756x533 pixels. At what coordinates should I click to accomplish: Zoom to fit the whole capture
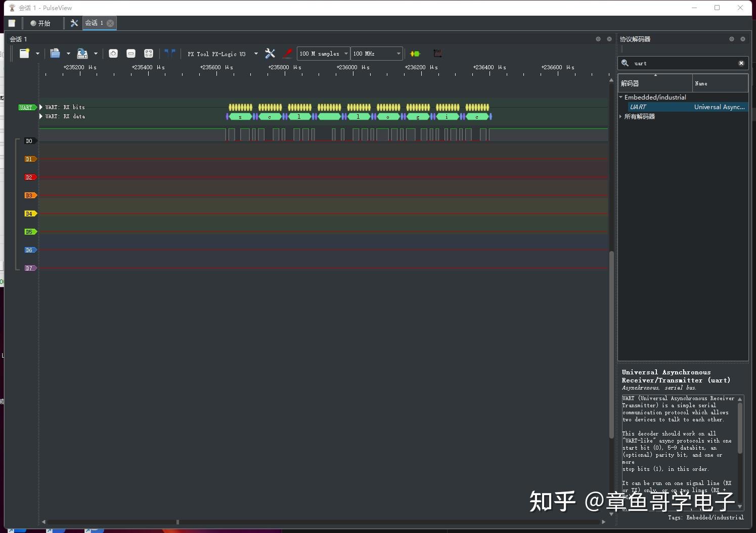[149, 54]
